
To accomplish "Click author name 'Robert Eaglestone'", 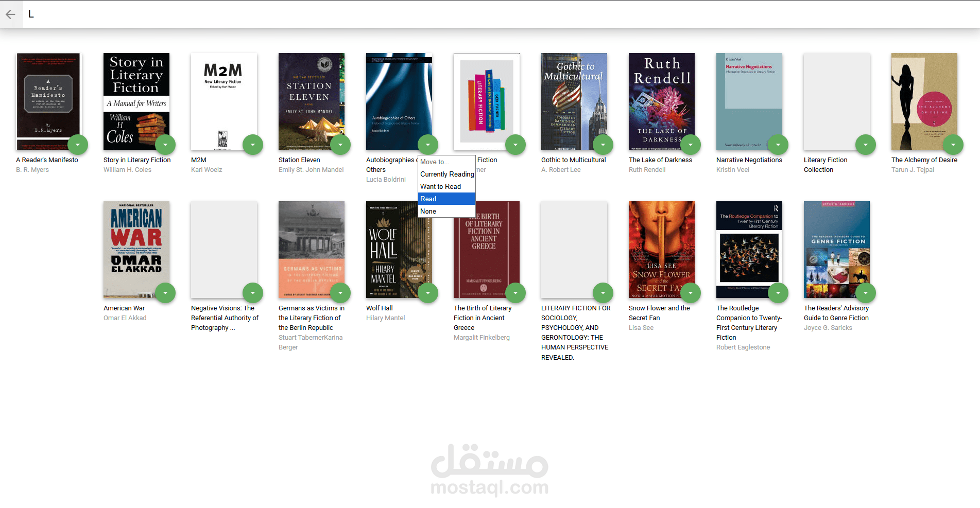I will [743, 347].
